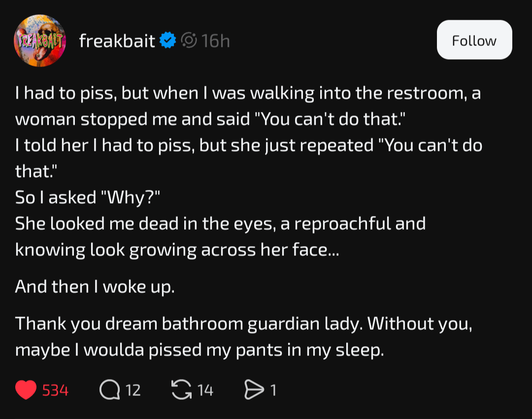Open freakbait's profile picture
This screenshot has width=532, height=419.
coord(39,40)
